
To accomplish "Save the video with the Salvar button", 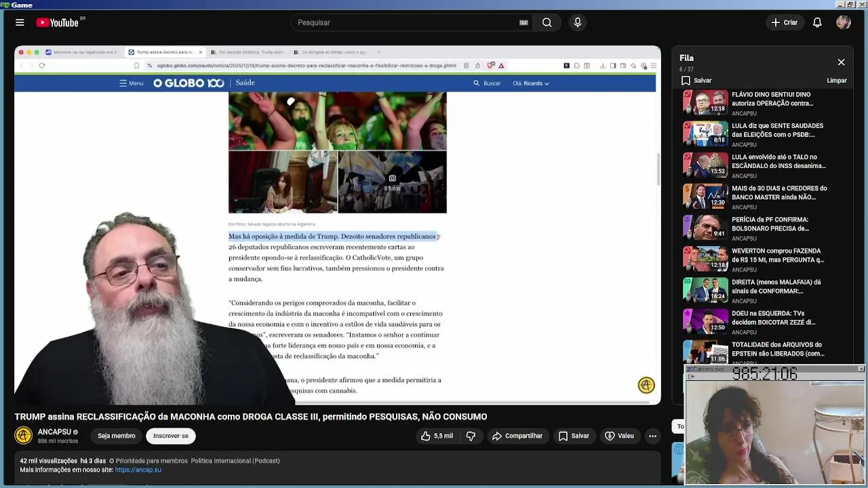I will coord(574,436).
